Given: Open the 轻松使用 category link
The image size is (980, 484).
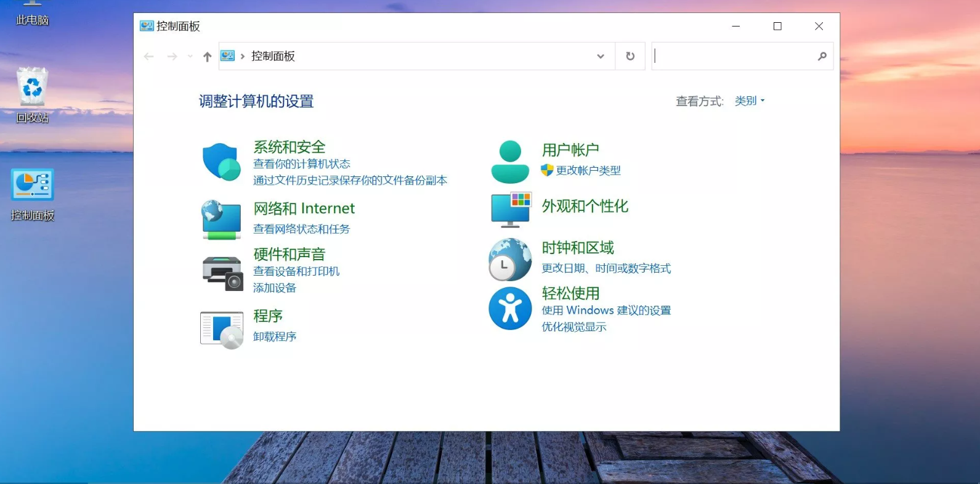Looking at the screenshot, I should tap(570, 293).
